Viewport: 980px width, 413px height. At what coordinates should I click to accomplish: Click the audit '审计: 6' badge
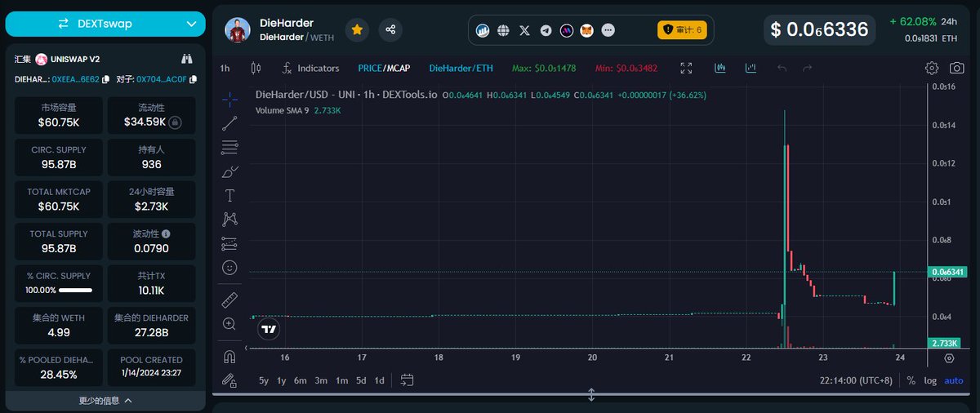[x=682, y=30]
